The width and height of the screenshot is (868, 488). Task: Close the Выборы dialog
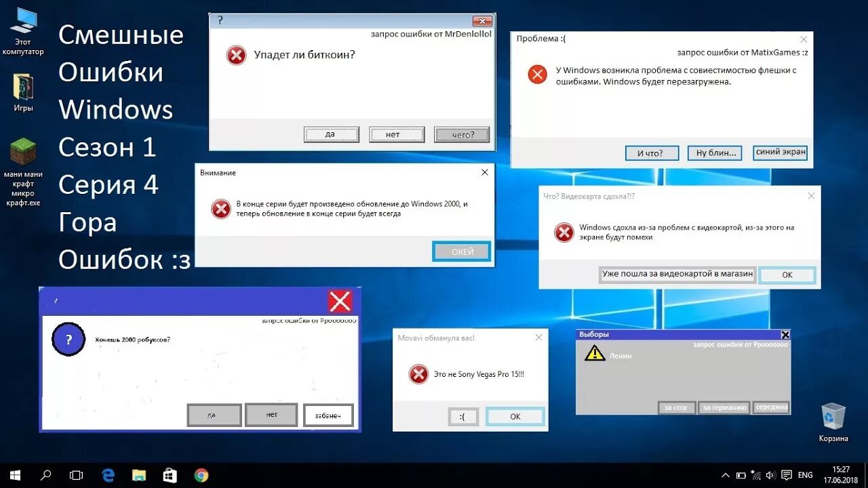785,334
